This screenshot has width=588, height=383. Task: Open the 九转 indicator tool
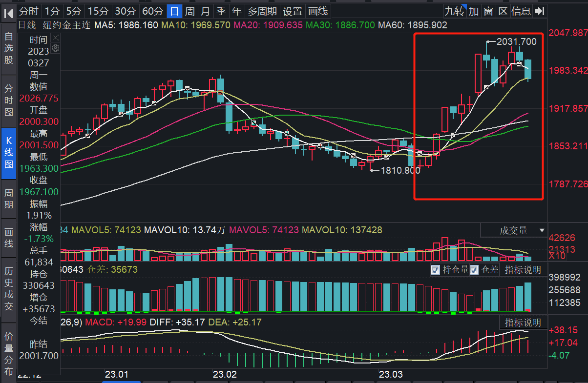point(455,11)
